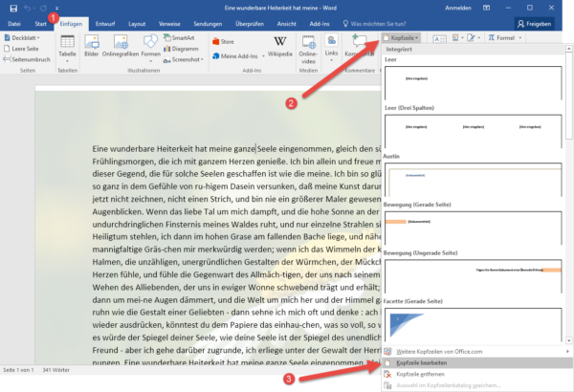Click the Redo icon in the quick access toolbar

point(44,8)
